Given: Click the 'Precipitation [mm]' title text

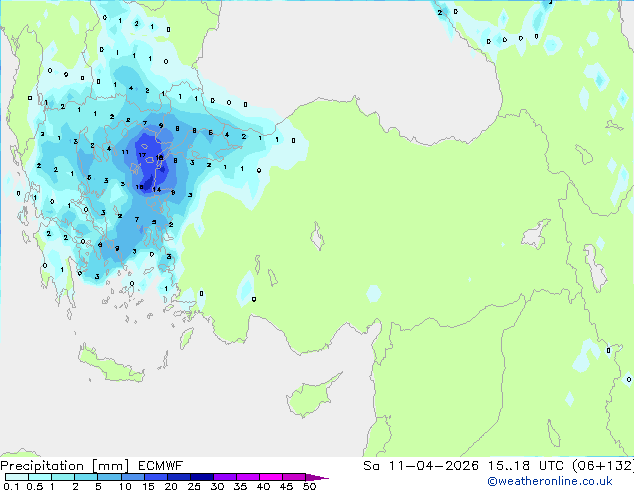Looking at the screenshot, I should 65,466.
